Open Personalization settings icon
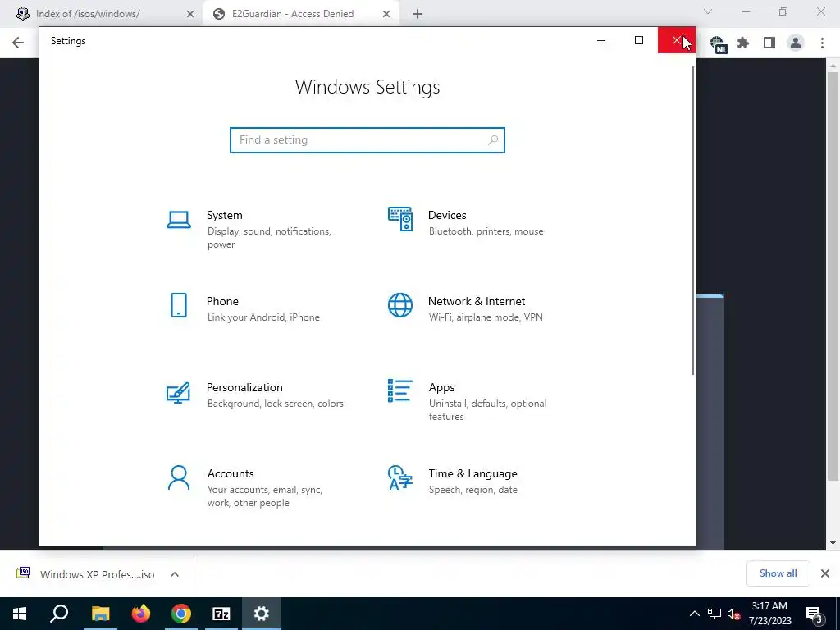Screen dimensions: 840x630 pos(178,393)
